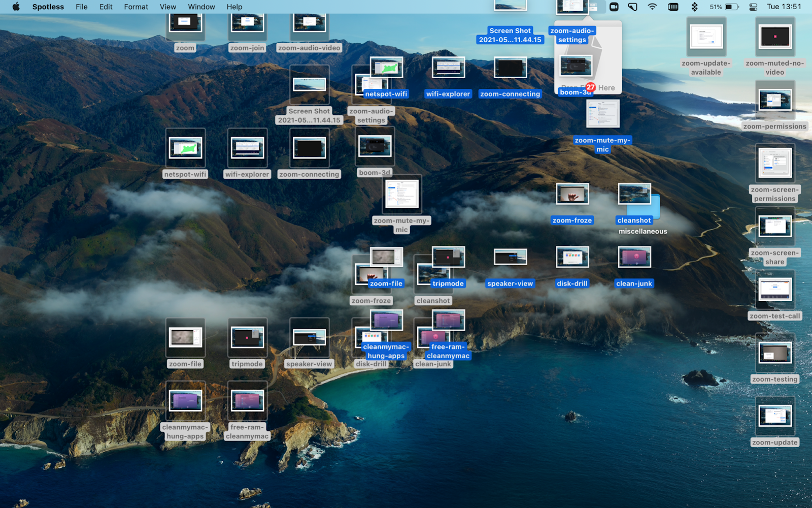812x508 pixels.
Task: Click the blue-highlighted free-ram-cleanmymac file
Action: pos(448,321)
